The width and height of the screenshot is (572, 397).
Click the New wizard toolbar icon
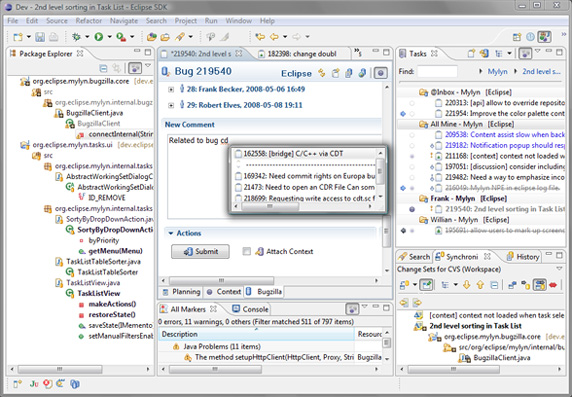point(18,36)
